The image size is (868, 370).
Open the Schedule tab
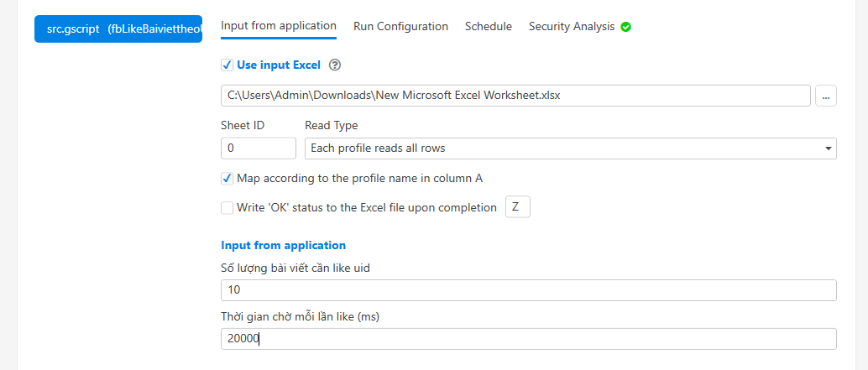coord(489,27)
